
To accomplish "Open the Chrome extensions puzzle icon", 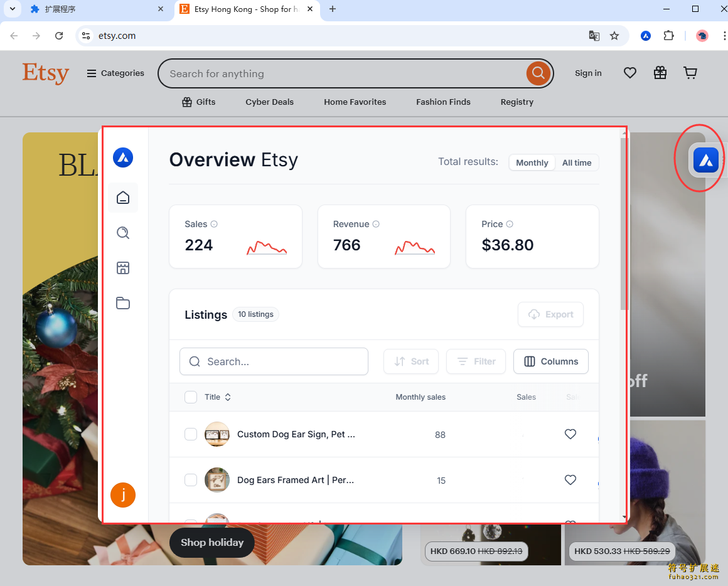I will pyautogui.click(x=668, y=36).
